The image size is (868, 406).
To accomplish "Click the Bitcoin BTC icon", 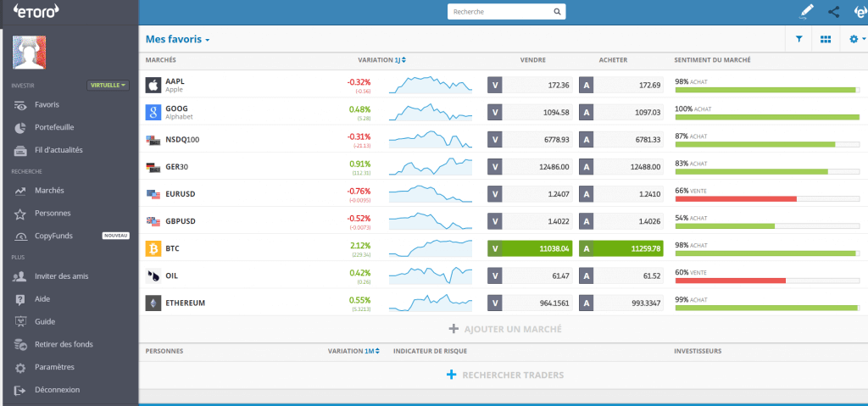I will click(x=153, y=248).
